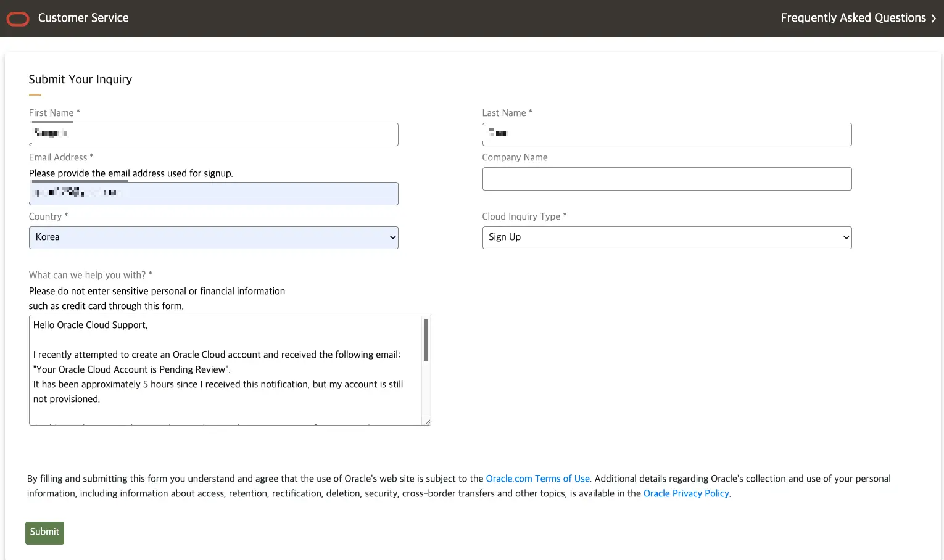Image resolution: width=944 pixels, height=560 pixels.
Task: Click the First Name input field
Action: click(213, 134)
